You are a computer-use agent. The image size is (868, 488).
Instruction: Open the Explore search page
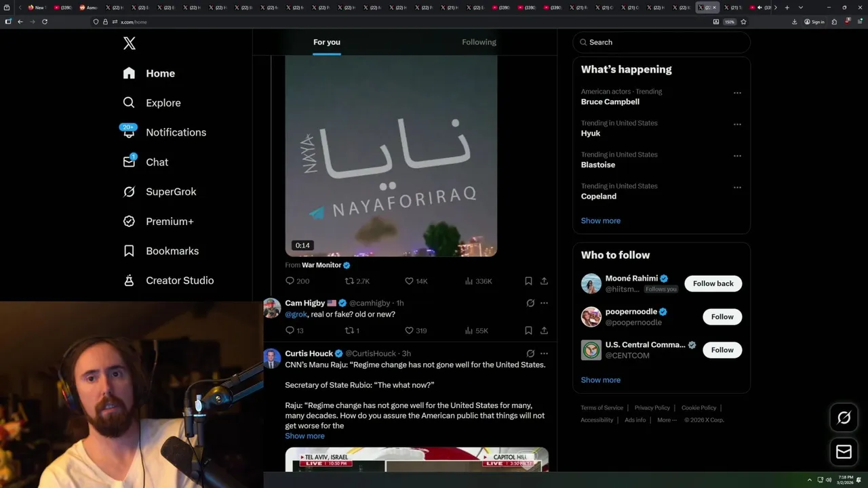(152, 103)
